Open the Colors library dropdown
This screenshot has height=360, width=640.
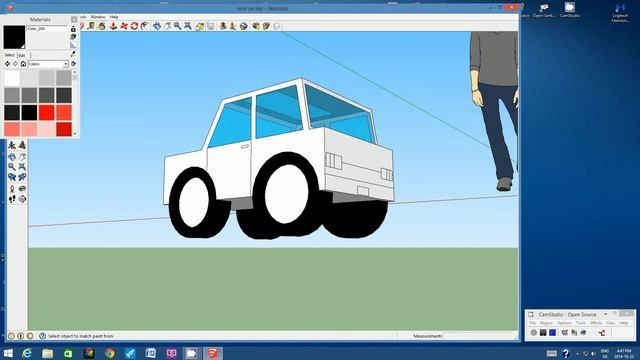coord(48,64)
